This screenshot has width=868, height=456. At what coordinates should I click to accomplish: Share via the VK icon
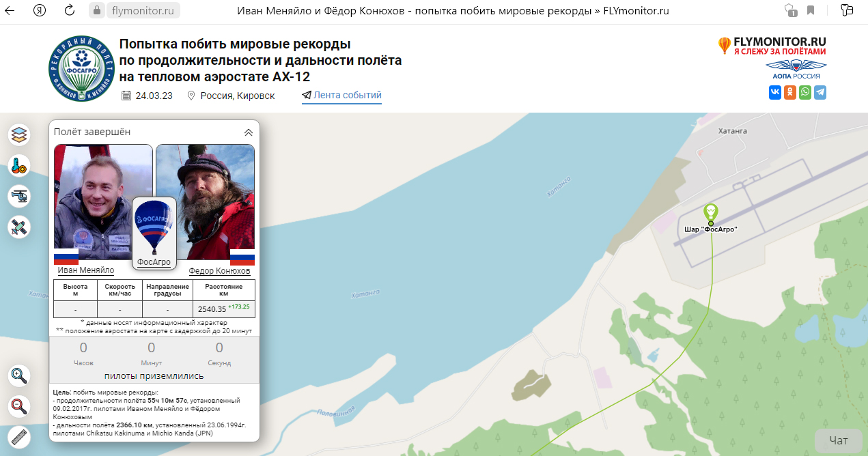click(x=775, y=92)
